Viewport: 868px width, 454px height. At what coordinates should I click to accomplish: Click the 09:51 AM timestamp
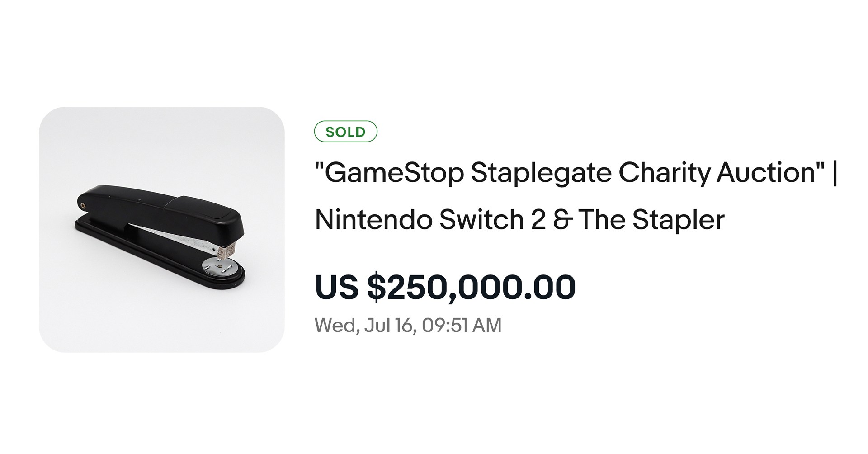462,326
